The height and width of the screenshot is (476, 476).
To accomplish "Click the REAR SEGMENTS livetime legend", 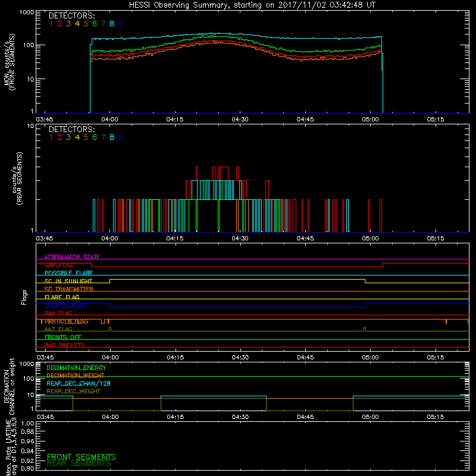I will click(79, 464).
